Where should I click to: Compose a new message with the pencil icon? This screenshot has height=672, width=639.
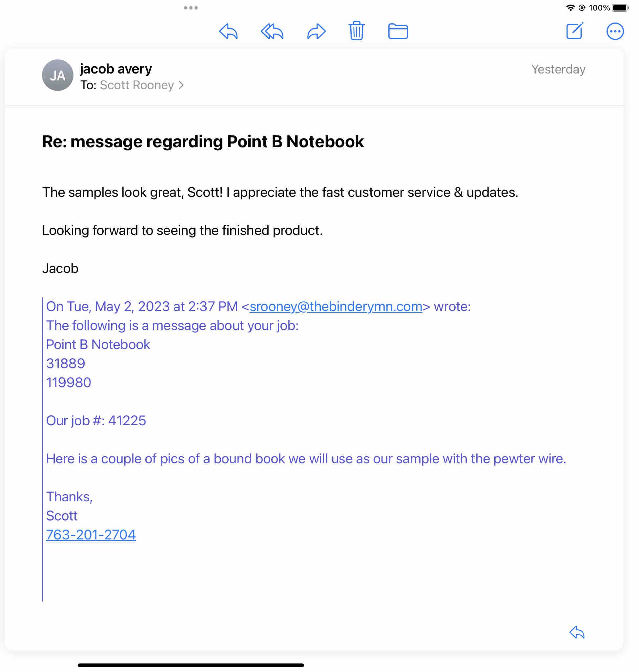point(575,31)
